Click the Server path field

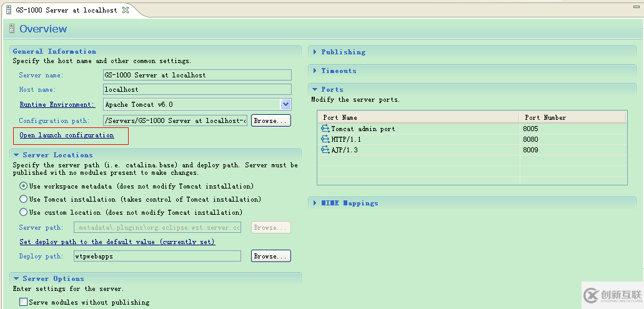[157, 227]
